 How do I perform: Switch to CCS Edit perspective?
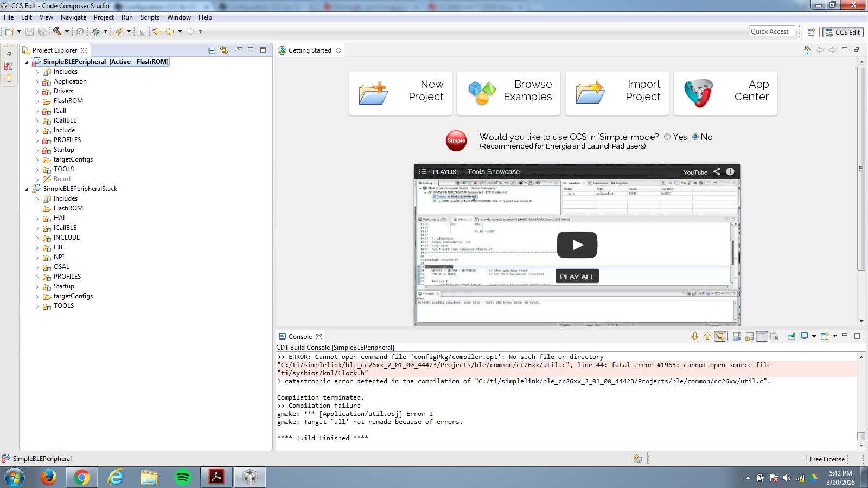843,32
